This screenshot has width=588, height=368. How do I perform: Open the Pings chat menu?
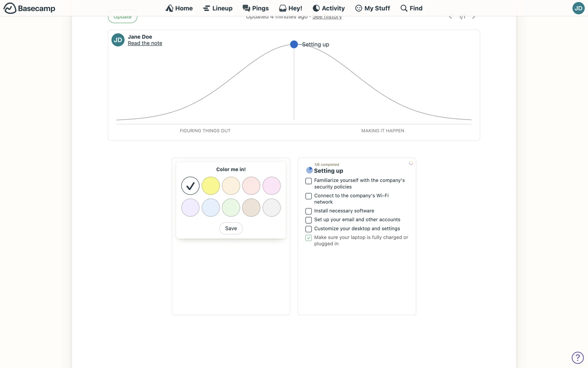pos(256,8)
